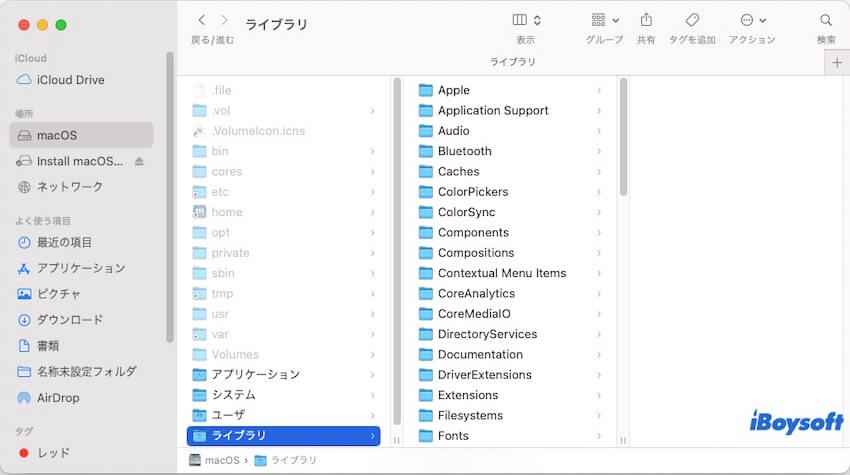This screenshot has width=850, height=475.
Task: Open アプリケーション in the sidebar
Action: pyautogui.click(x=81, y=268)
